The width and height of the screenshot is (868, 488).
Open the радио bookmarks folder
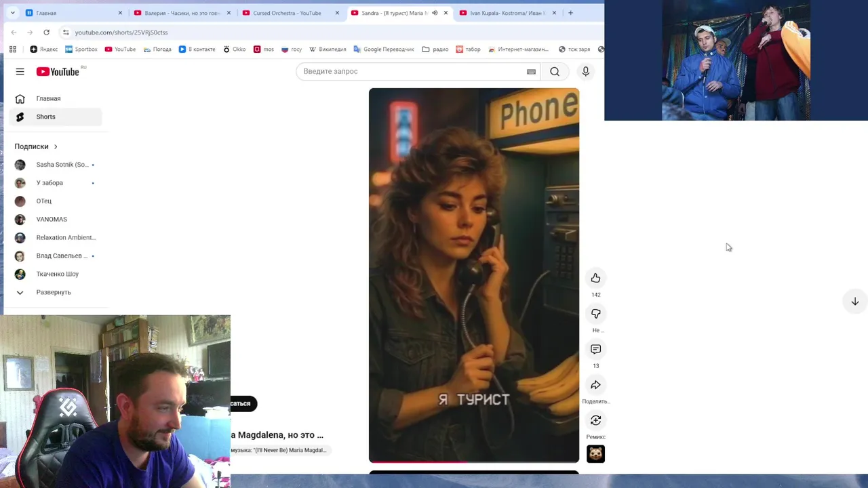point(435,49)
